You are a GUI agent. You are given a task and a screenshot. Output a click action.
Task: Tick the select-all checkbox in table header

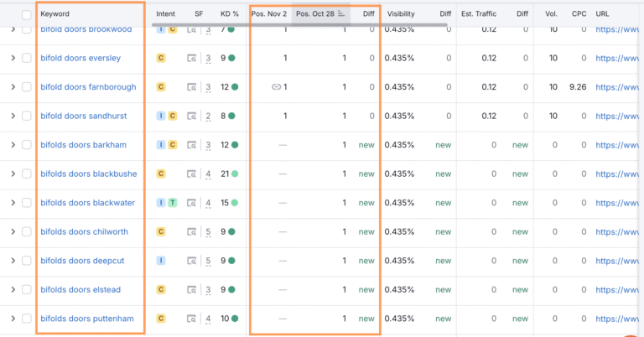click(x=27, y=14)
